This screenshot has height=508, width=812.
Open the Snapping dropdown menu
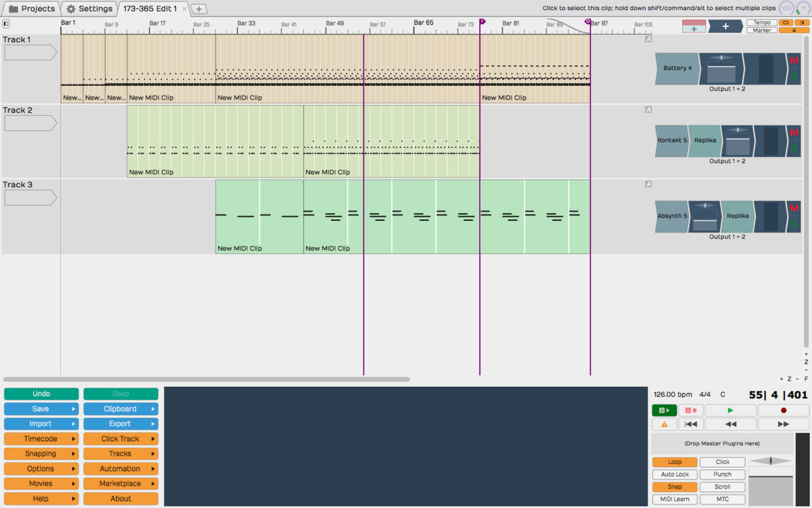point(41,454)
